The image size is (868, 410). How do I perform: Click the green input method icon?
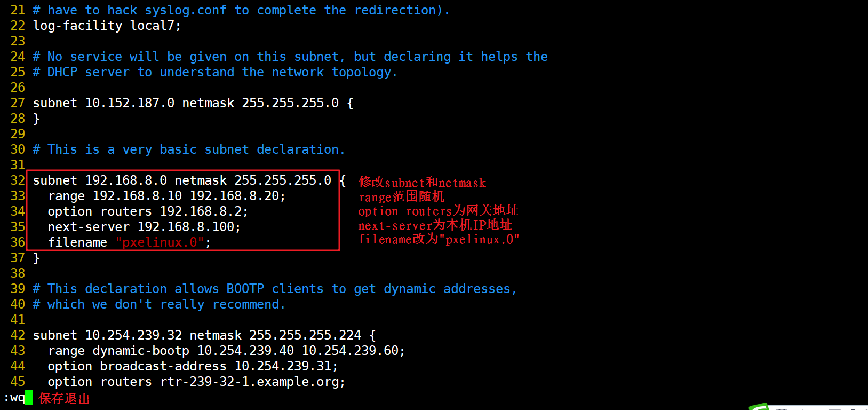tap(760, 407)
